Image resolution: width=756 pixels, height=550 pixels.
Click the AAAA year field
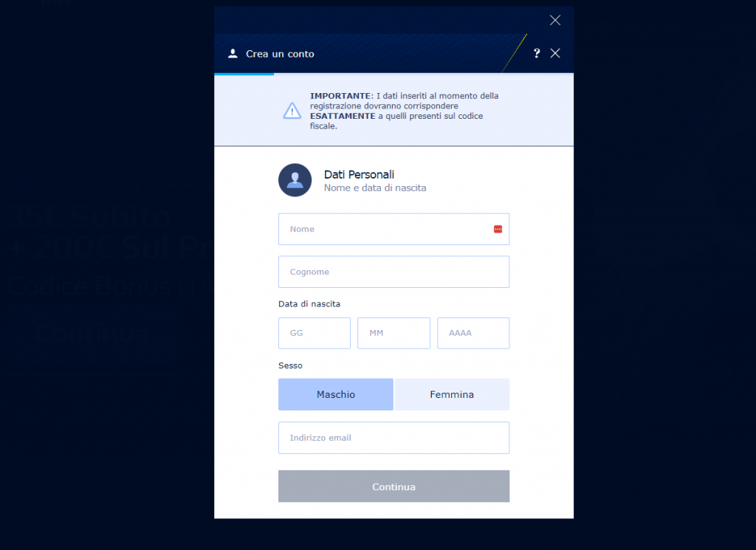(x=473, y=333)
